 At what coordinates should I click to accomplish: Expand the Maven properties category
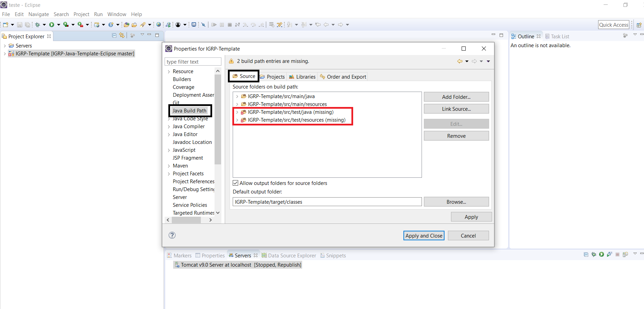169,166
